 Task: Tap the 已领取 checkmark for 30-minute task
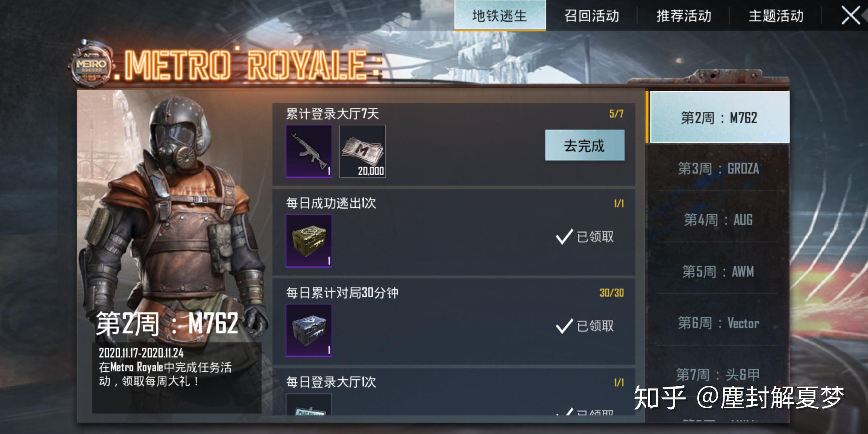coord(585,326)
